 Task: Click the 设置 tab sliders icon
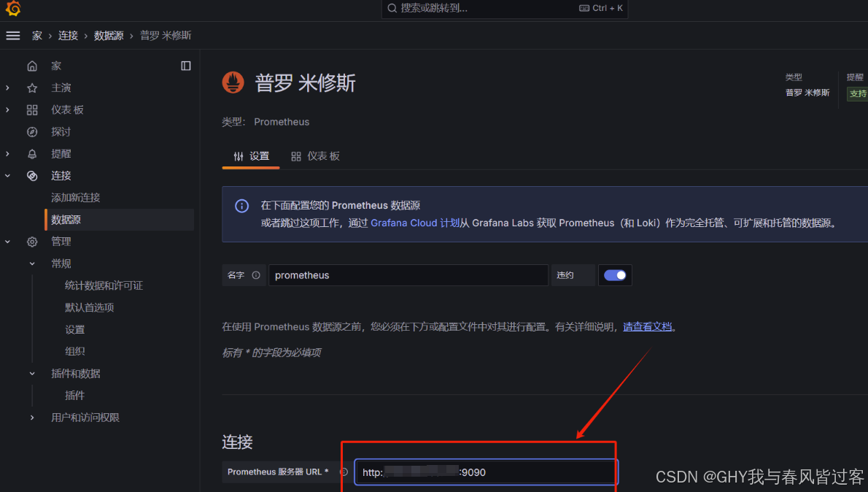(x=239, y=157)
